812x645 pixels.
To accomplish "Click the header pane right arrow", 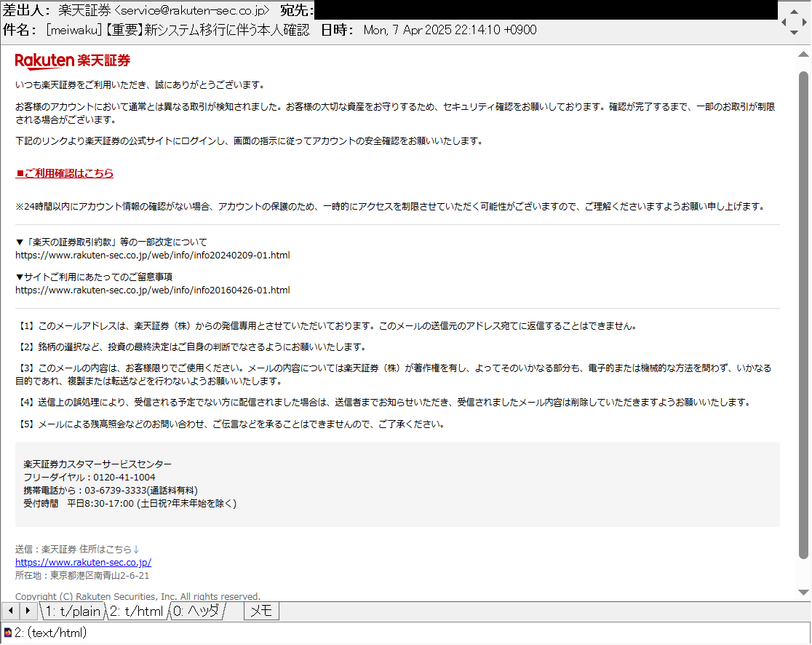I will point(804,22).
